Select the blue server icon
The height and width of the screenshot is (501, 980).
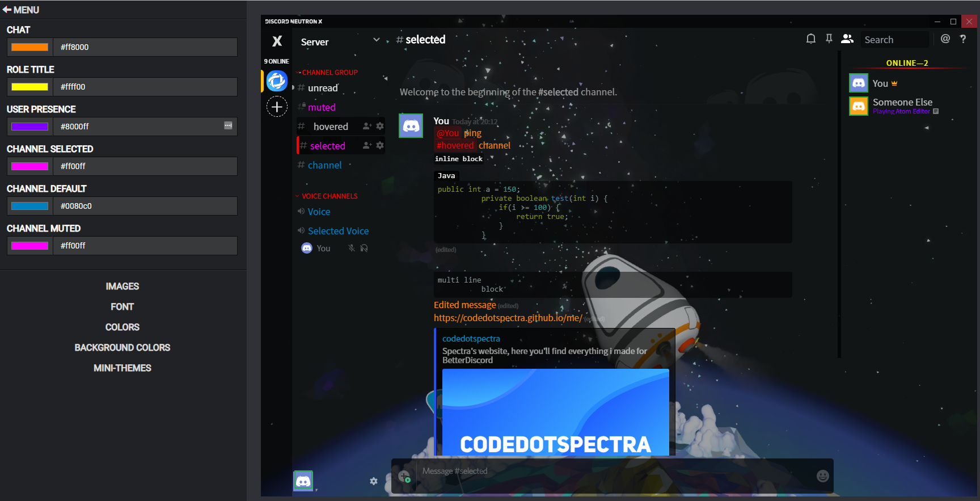tap(277, 81)
